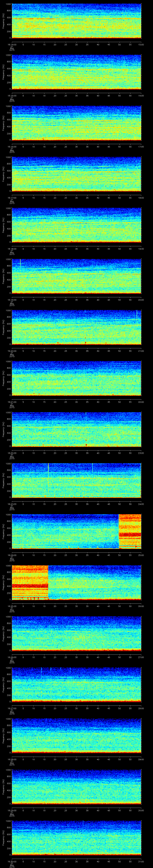Click the 16:18:00 time axis label
This screenshot has width=153, height=868.
click(x=12, y=249)
